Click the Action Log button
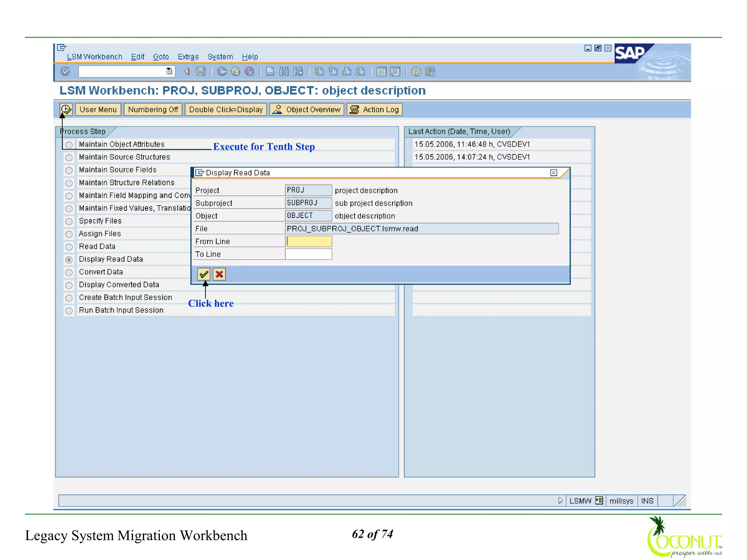 pos(375,109)
